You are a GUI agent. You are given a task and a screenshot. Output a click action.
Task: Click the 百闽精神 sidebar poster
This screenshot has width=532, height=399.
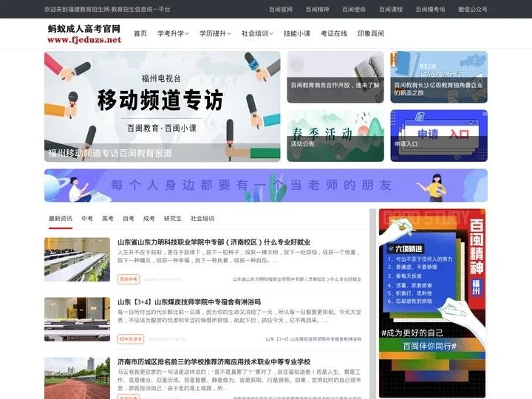click(432, 303)
